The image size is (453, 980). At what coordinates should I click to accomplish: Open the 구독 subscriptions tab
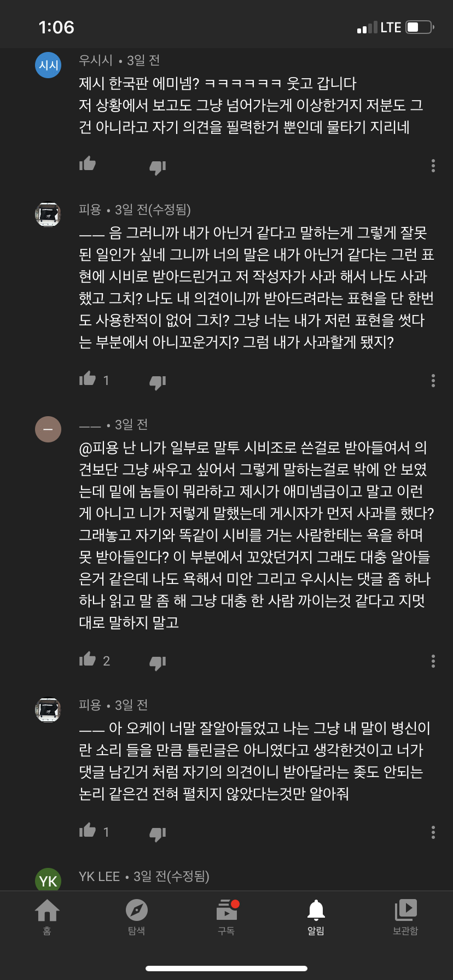(226, 917)
